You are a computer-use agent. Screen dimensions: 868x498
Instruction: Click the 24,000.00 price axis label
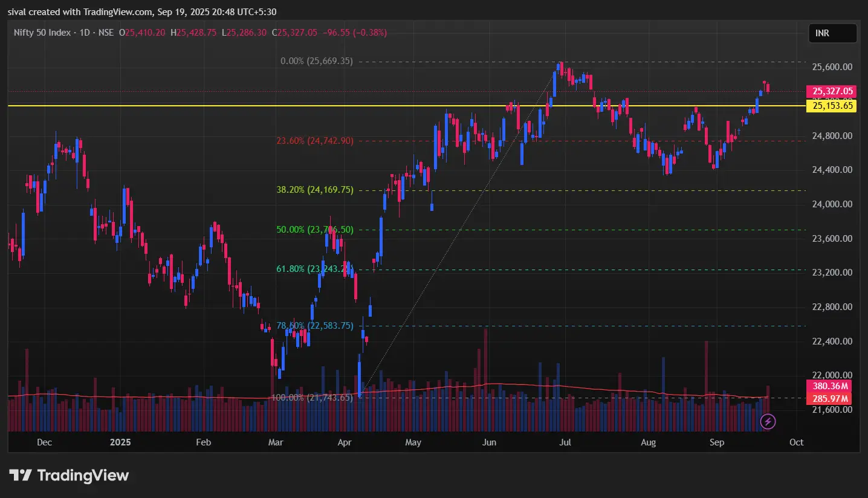coord(832,204)
